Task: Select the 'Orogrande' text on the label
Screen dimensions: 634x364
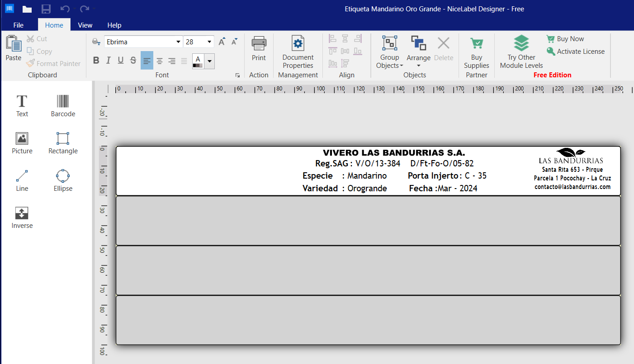Action: click(x=367, y=189)
